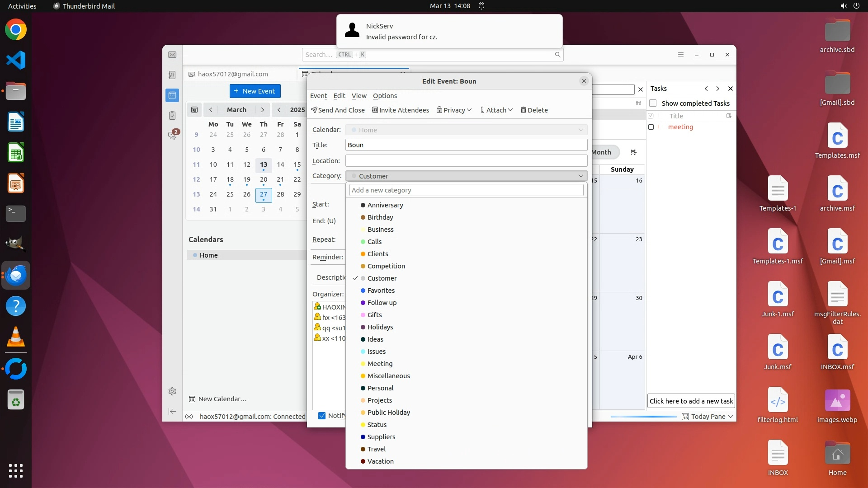The image size is (868, 488).
Task: Click the Add a new category field
Action: [x=466, y=190]
